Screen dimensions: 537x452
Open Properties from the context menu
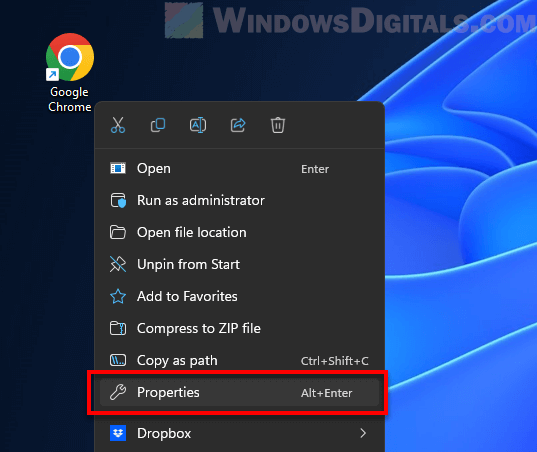pos(239,392)
